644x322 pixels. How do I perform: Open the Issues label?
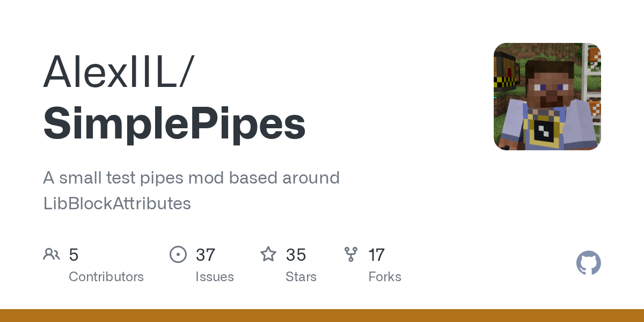click(x=215, y=277)
